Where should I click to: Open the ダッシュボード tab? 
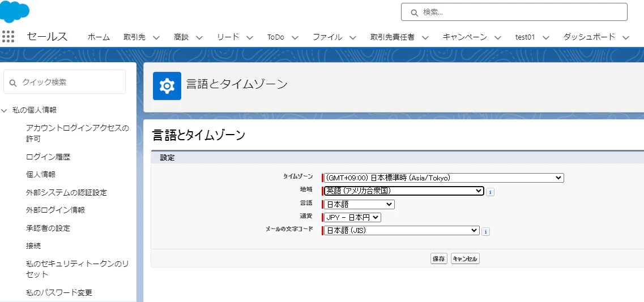point(589,37)
